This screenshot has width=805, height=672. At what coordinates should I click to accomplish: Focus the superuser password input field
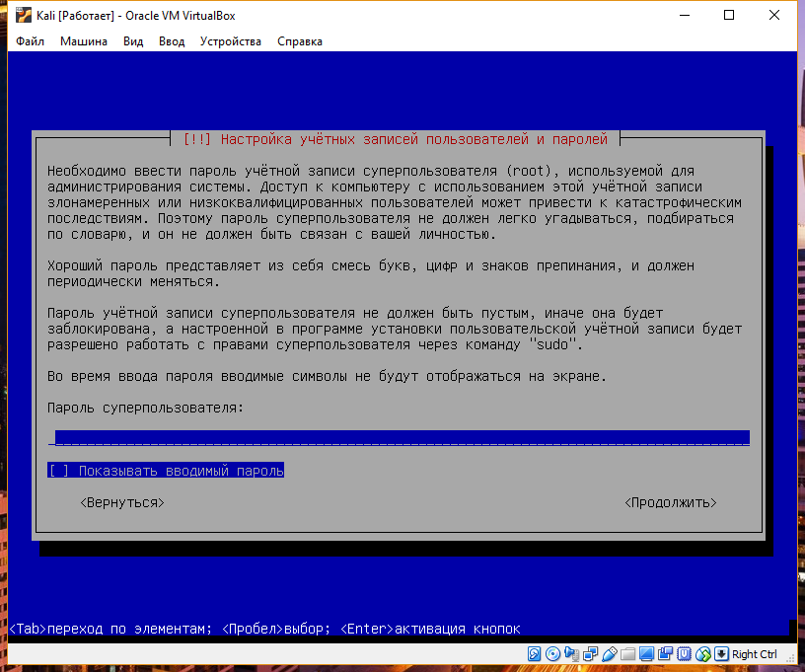click(399, 438)
